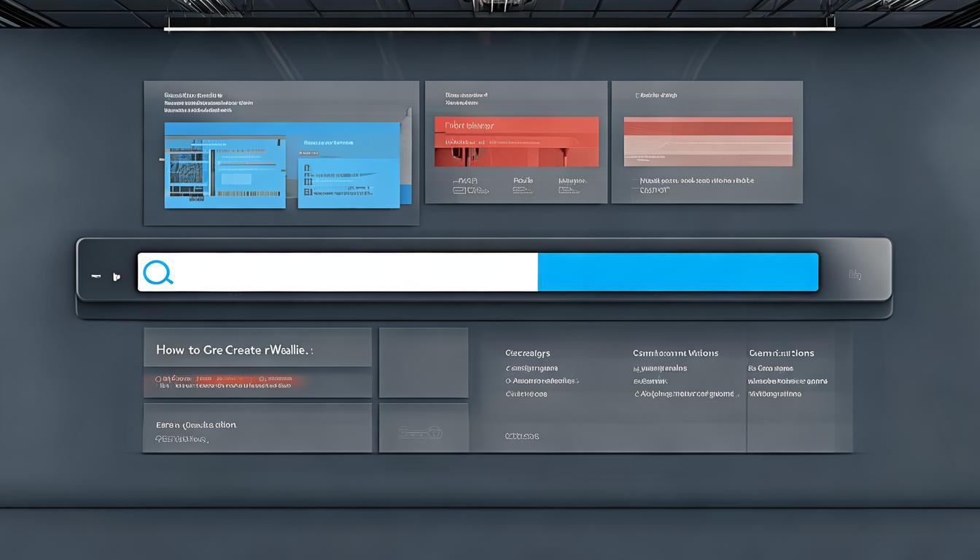Select the "Gacrealgrs" column heading
This screenshot has width=980, height=560.
[x=528, y=353]
